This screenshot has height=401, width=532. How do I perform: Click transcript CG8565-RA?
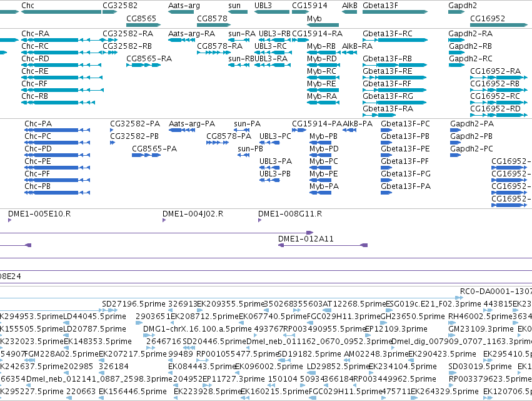pyautogui.click(x=143, y=65)
